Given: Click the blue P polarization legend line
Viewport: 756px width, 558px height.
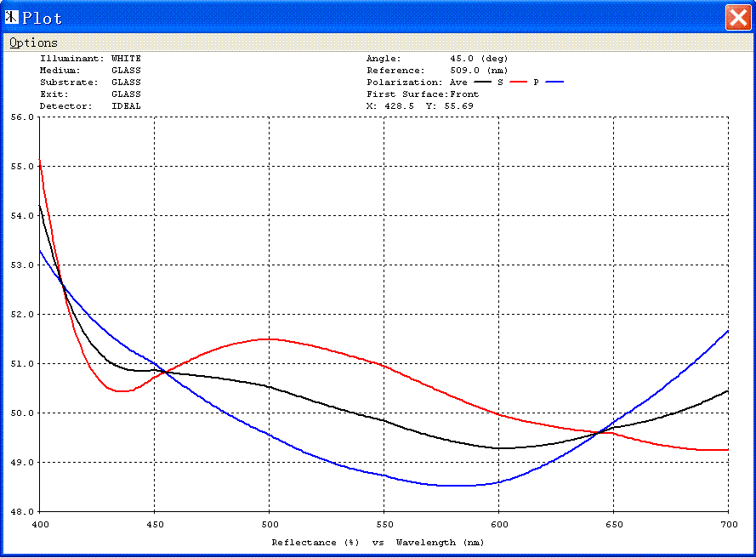Looking at the screenshot, I should click(554, 82).
